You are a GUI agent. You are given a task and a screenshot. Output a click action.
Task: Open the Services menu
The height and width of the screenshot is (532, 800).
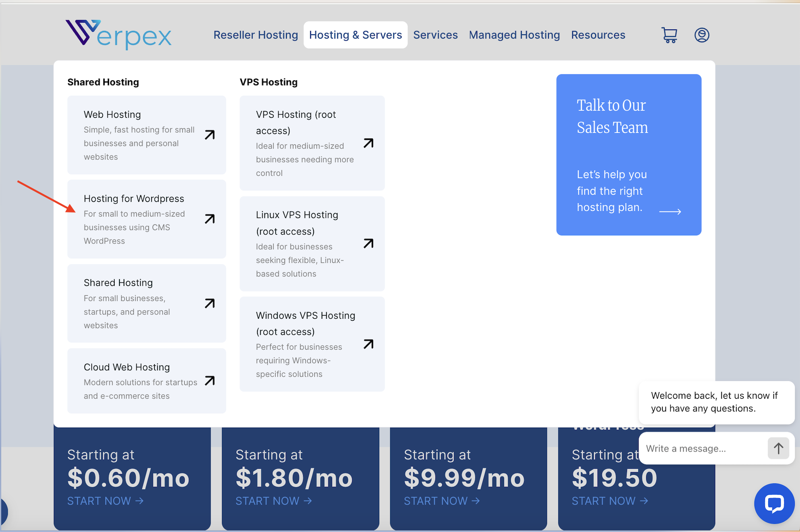coord(435,35)
